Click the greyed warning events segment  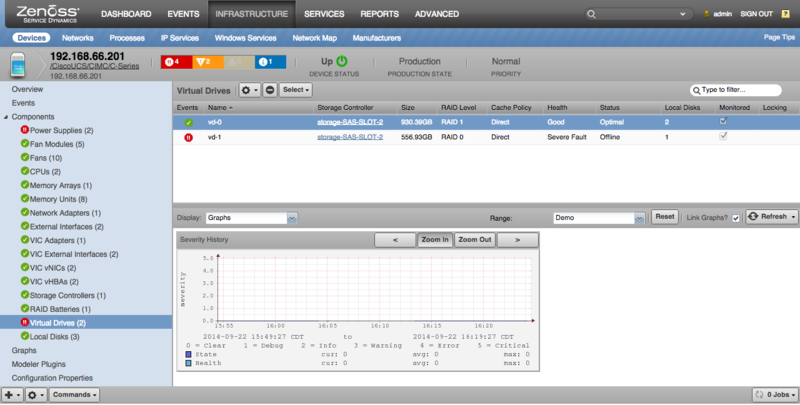(x=239, y=62)
